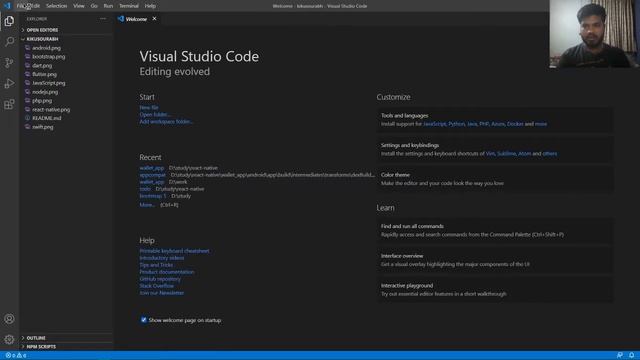Expand the Open Editors section
Image resolution: width=640 pixels, height=360 pixels.
(67, 30)
